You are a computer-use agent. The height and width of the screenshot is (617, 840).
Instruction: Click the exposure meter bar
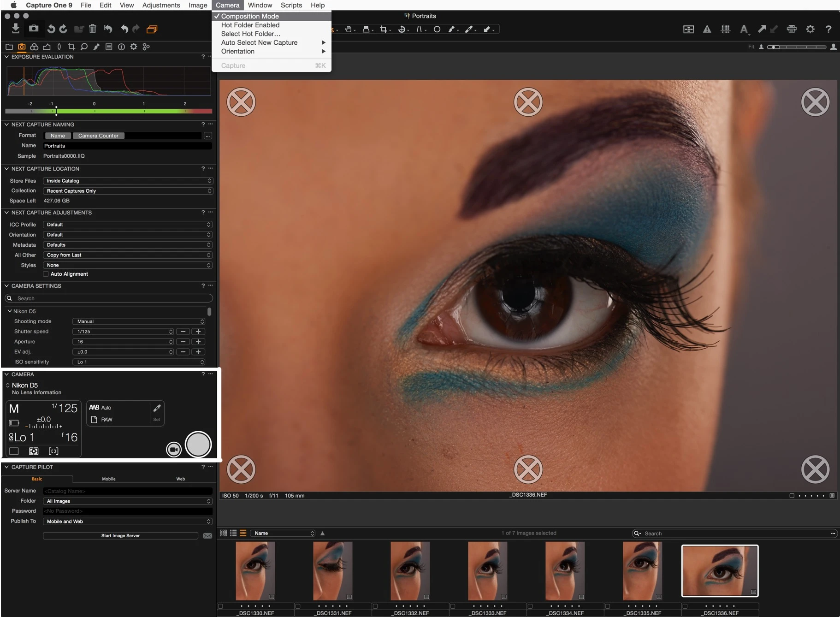click(109, 111)
